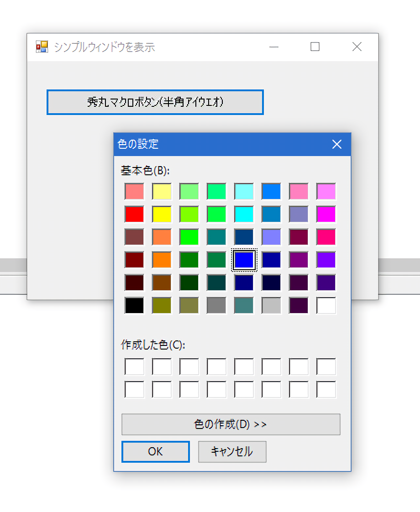
Task: Minimize the シンプルウィンドウを表示 window
Action: pyautogui.click(x=274, y=47)
